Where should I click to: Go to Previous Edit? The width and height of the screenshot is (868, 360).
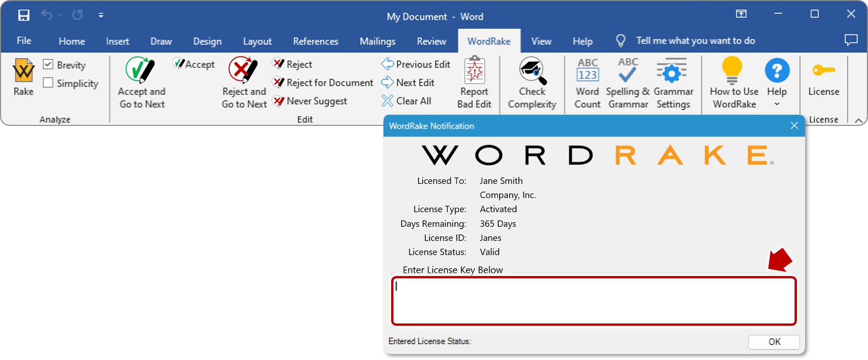416,64
